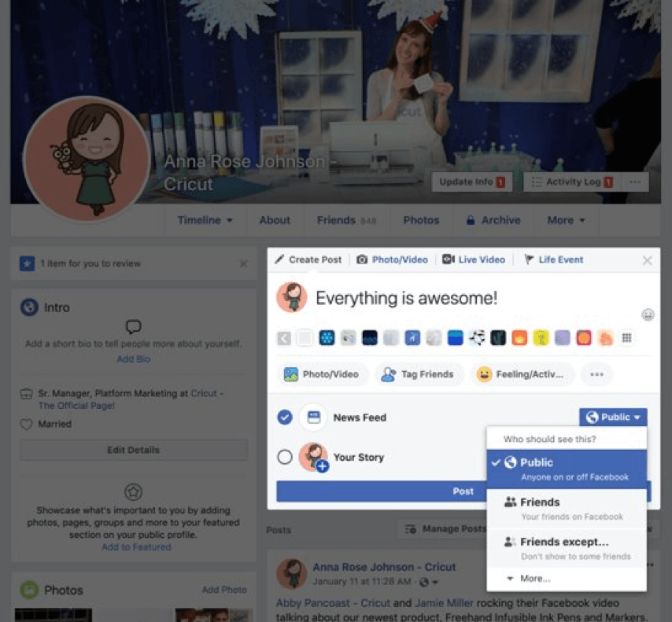672x622 pixels.
Task: Click the Jamie Miller link
Action: [x=444, y=602]
